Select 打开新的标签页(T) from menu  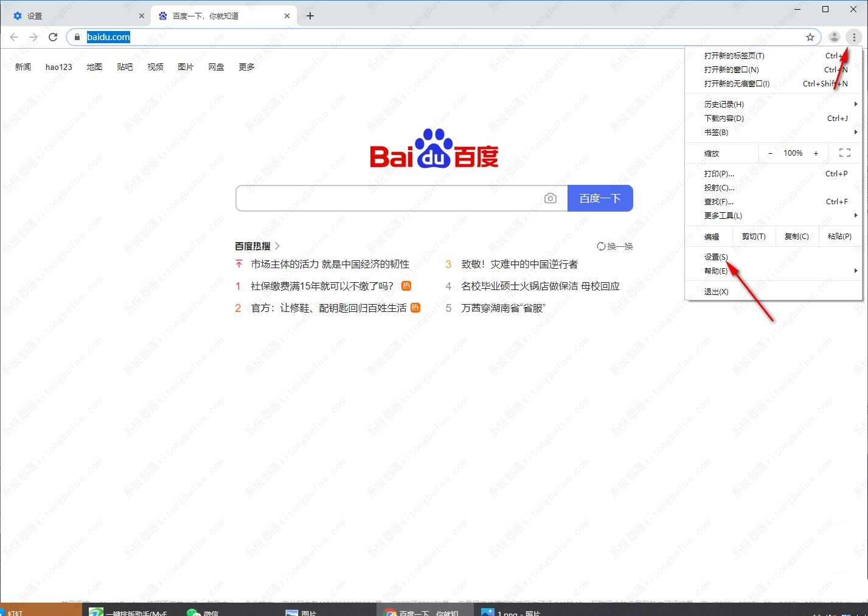774,55
